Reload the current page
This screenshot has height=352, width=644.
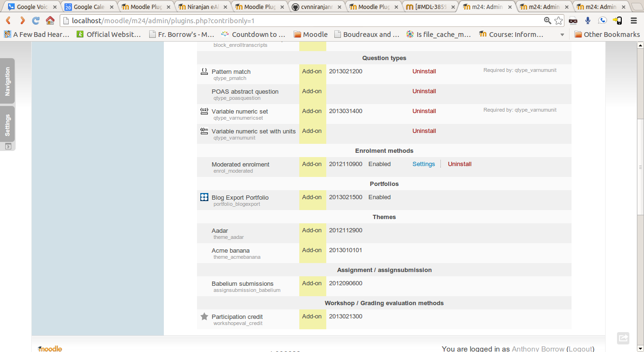pos(36,21)
